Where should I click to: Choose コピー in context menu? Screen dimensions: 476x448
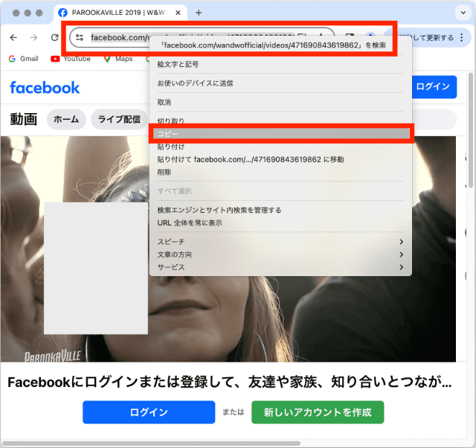click(x=281, y=134)
